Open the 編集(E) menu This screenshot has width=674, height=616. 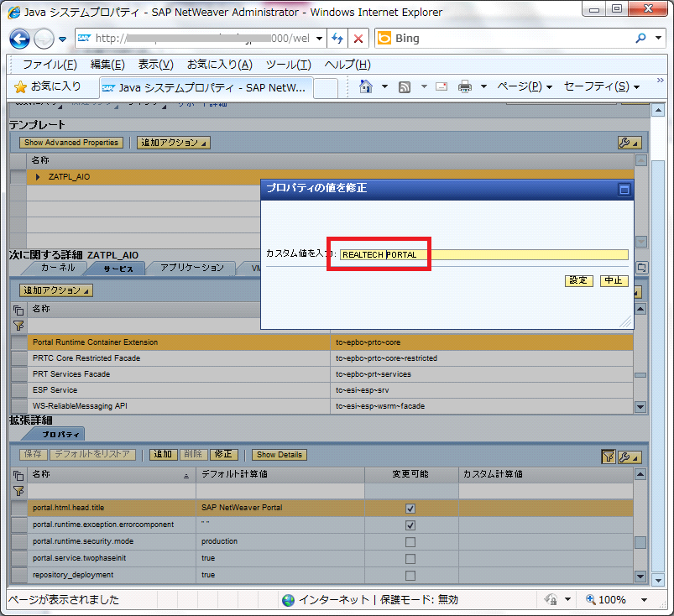pyautogui.click(x=107, y=65)
